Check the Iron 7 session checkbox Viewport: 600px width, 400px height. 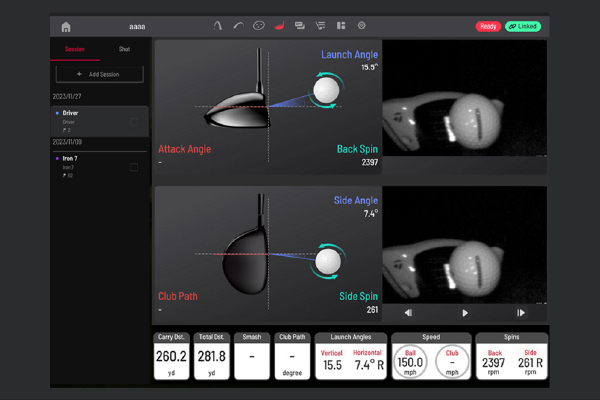pos(134,167)
